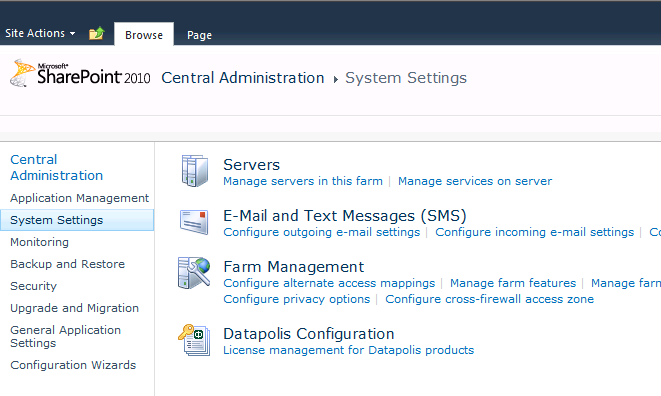Open Configure alternate access mappings

point(329,283)
